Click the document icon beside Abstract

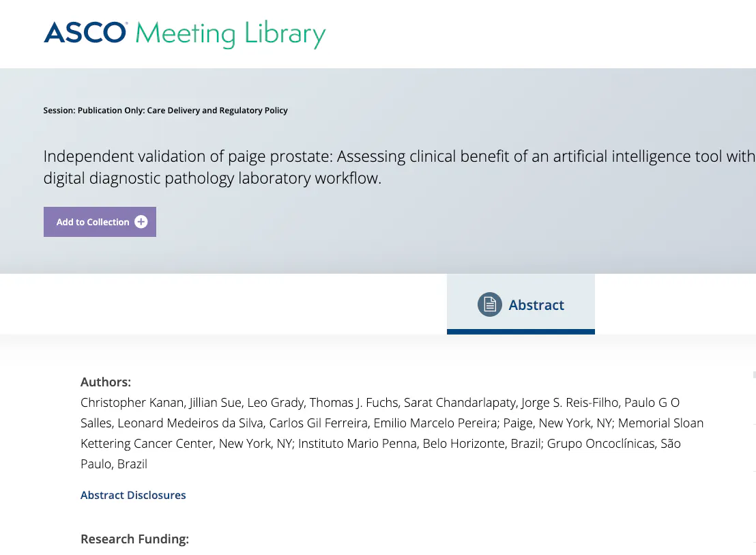coord(489,304)
